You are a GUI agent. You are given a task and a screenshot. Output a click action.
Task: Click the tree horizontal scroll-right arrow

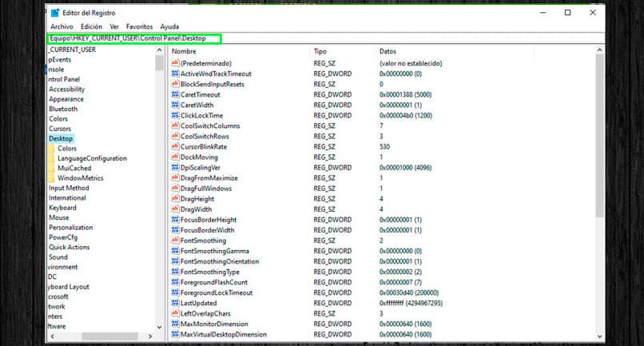click(x=150, y=336)
